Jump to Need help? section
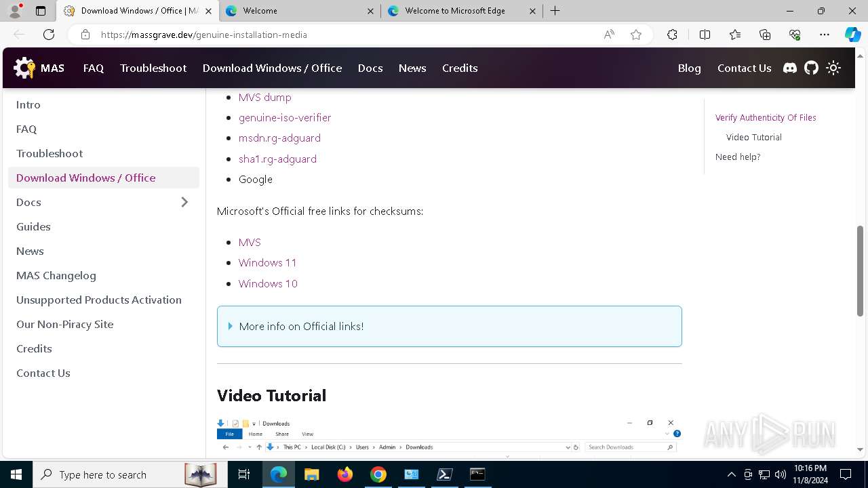 (x=738, y=157)
